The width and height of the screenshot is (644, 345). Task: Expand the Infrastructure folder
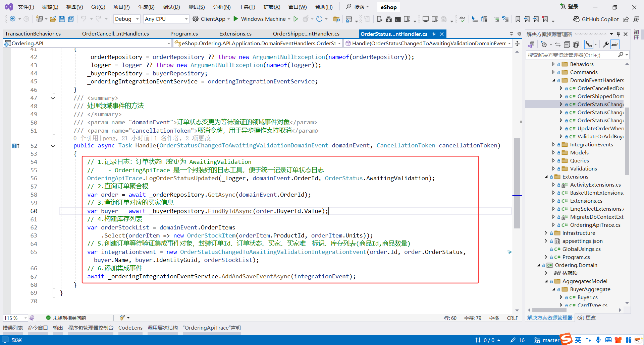click(546, 233)
